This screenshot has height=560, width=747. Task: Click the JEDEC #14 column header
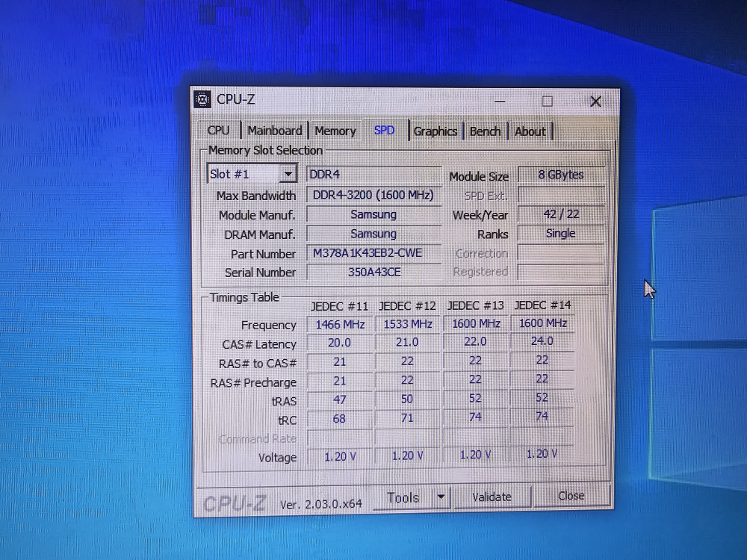coord(542,305)
